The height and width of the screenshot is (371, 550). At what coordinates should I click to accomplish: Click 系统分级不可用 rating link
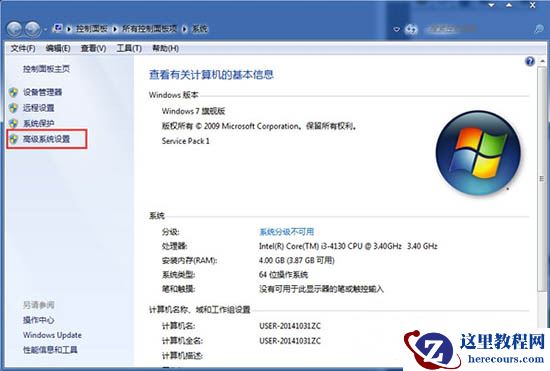pos(287,232)
